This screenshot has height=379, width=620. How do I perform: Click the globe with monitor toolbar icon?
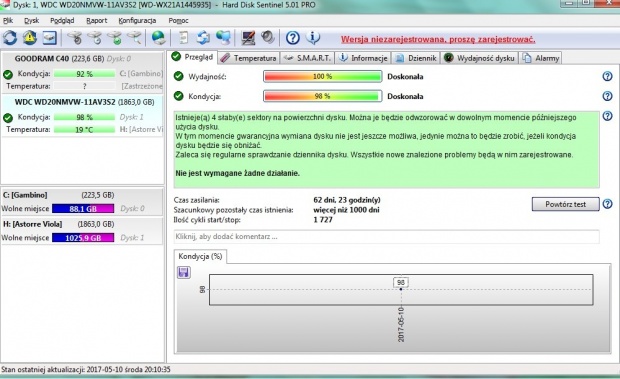[223, 38]
